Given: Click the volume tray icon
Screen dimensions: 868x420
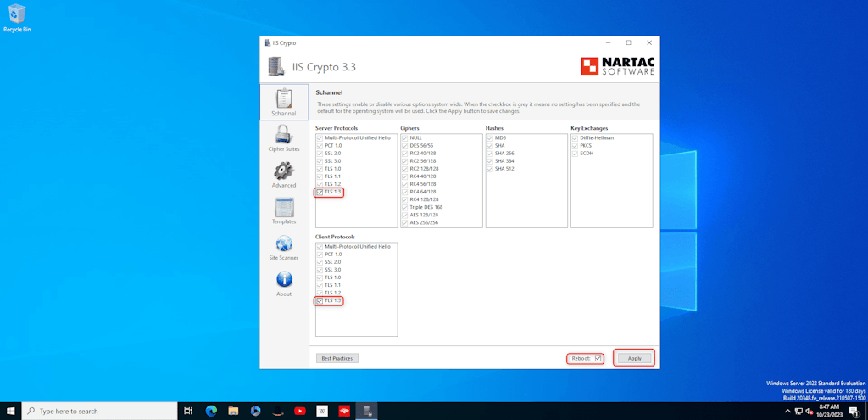Looking at the screenshot, I should [x=809, y=412].
